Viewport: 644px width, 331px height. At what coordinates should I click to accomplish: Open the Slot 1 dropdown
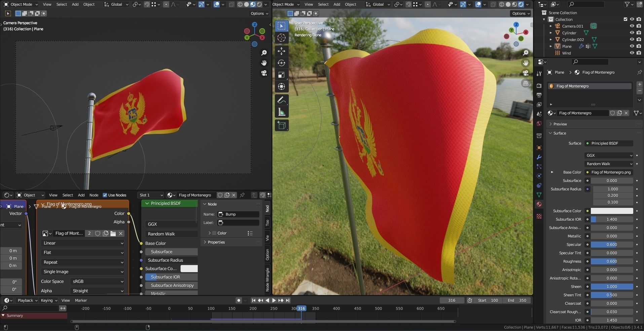(x=151, y=195)
